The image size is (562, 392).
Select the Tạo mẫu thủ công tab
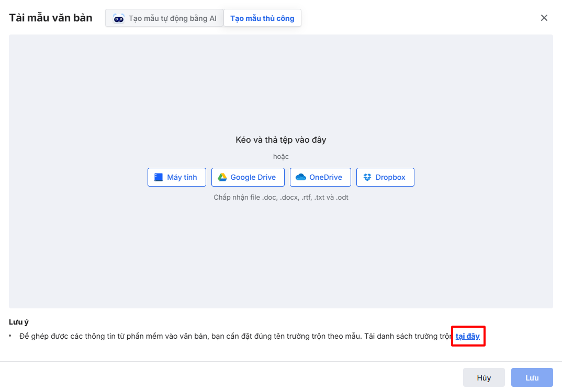[x=262, y=18]
